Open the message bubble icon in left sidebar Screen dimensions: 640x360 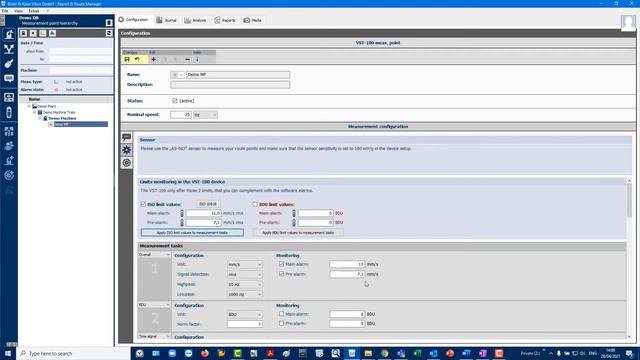point(9,78)
